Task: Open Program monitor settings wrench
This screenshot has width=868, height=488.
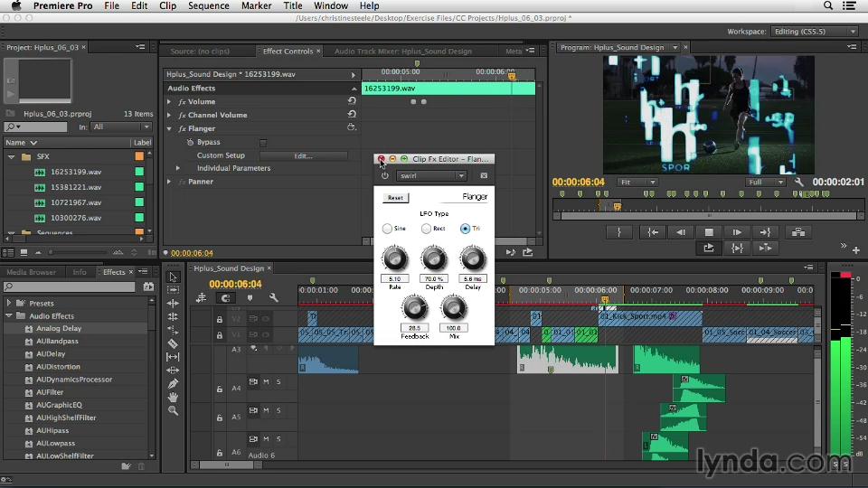Action: pyautogui.click(x=798, y=182)
